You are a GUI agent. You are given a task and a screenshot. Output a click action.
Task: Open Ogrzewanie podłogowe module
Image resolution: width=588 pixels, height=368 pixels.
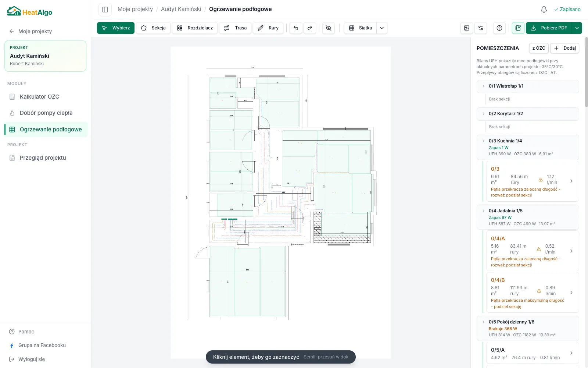pyautogui.click(x=46, y=130)
